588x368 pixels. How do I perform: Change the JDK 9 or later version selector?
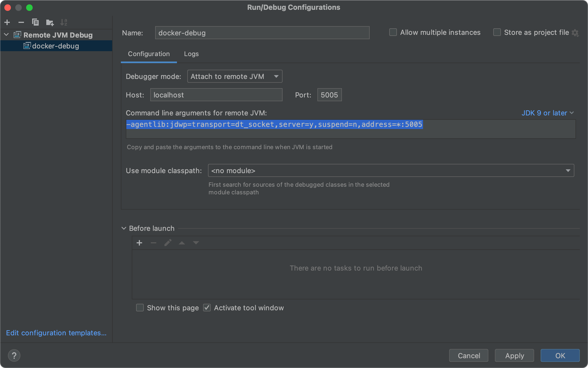pos(548,113)
